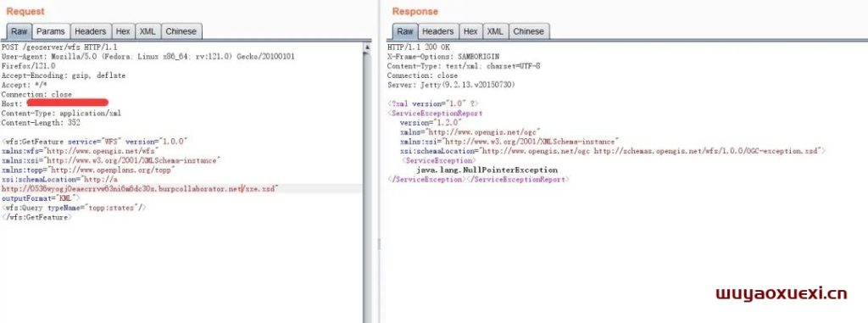
Task: Click the redacted Host header line
Action: coord(55,103)
